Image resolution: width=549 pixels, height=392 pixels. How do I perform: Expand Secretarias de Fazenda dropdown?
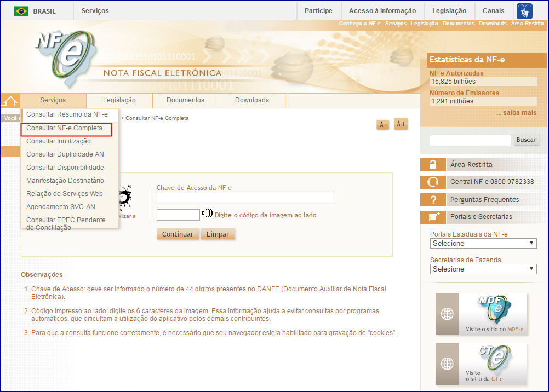click(483, 269)
